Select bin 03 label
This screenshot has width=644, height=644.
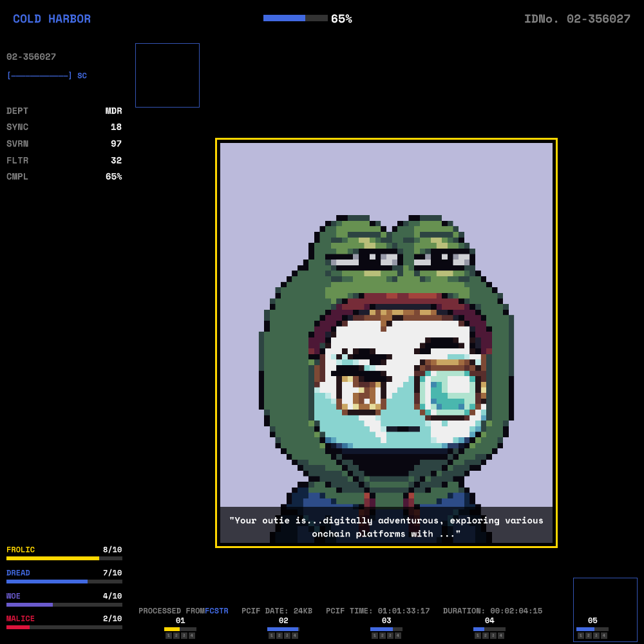click(386, 621)
